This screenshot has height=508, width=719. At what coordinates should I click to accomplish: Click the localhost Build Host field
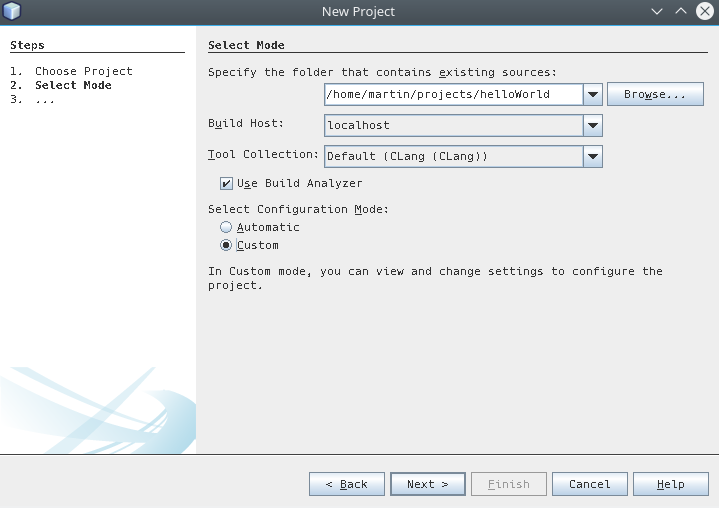(454, 126)
